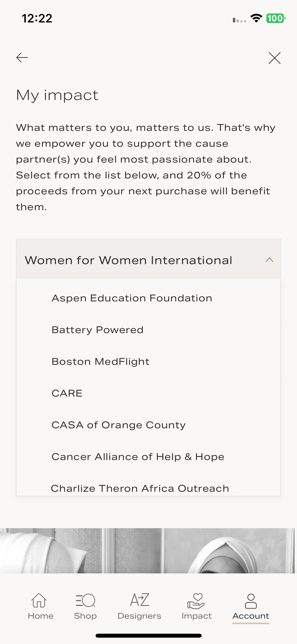Open the Account person icon
The image size is (297, 644).
click(251, 601)
